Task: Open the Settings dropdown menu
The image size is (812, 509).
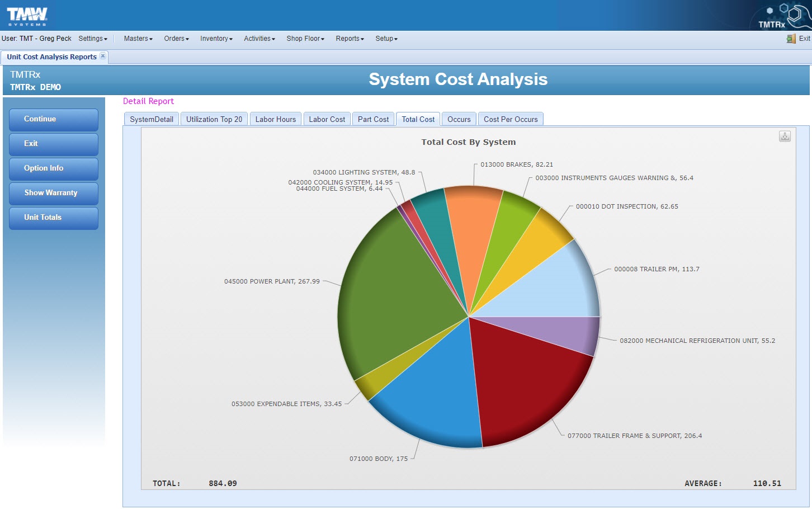Action: tap(93, 39)
